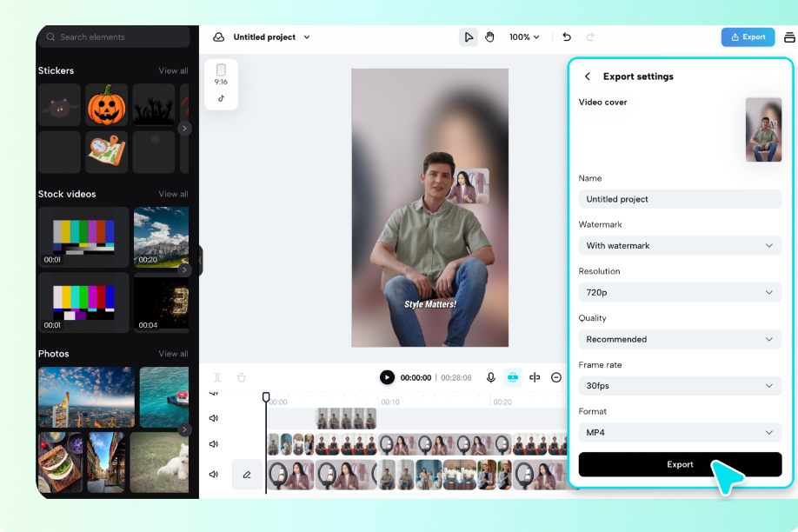Image resolution: width=798 pixels, height=532 pixels.
Task: Click View all next to Stock videos
Action: click(173, 195)
